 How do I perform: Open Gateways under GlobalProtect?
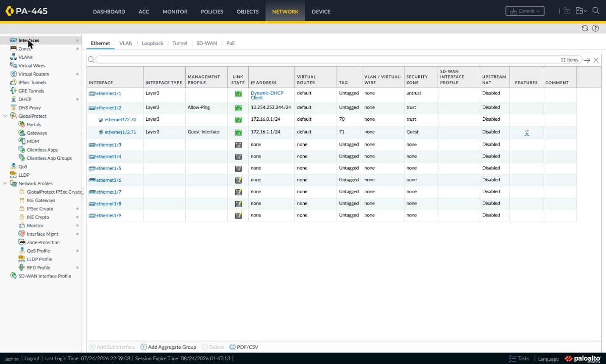pyautogui.click(x=37, y=133)
